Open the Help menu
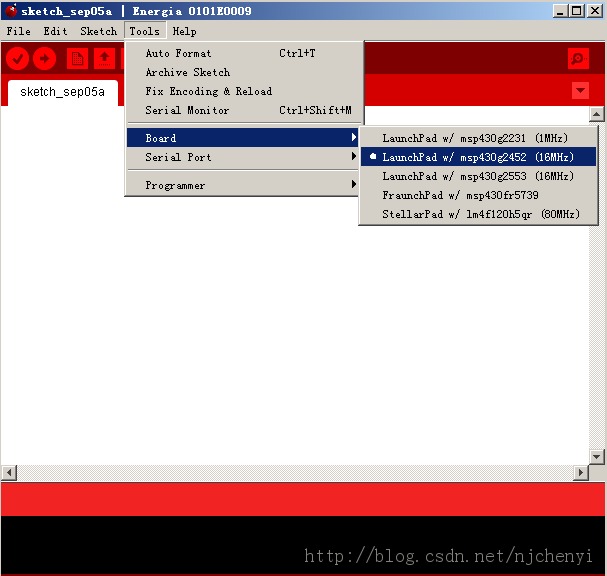This screenshot has width=607, height=576. pos(184,31)
